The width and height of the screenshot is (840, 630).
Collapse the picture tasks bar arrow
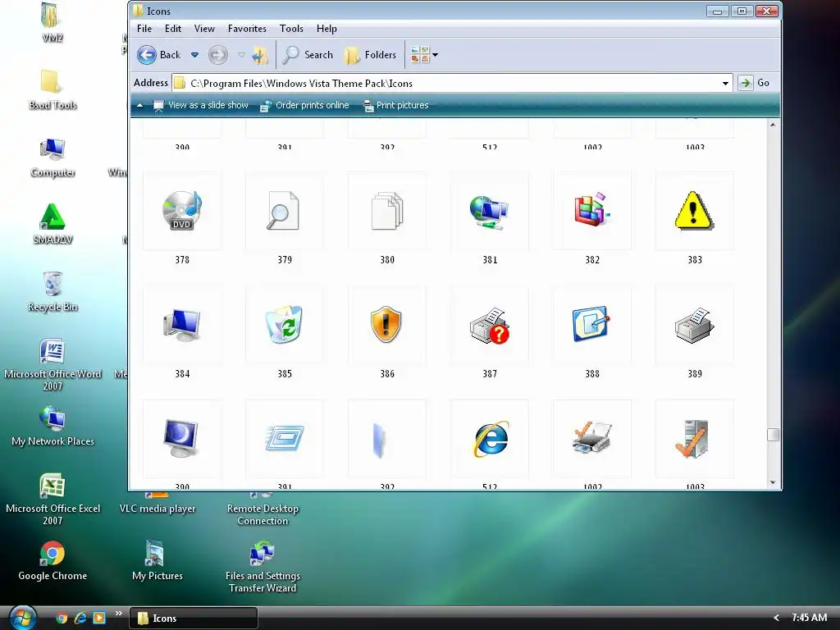pos(139,106)
